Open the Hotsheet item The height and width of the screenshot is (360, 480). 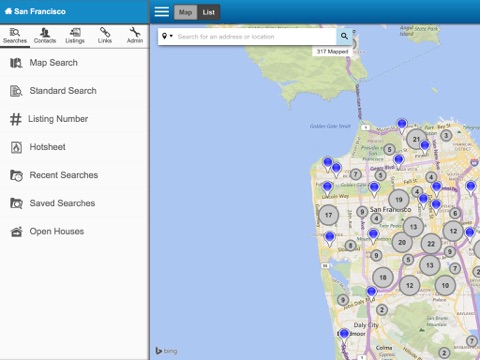(75, 147)
